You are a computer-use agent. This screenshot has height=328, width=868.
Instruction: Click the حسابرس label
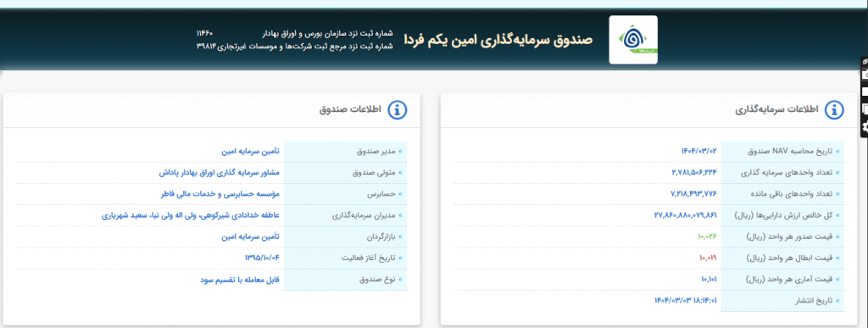point(382,194)
